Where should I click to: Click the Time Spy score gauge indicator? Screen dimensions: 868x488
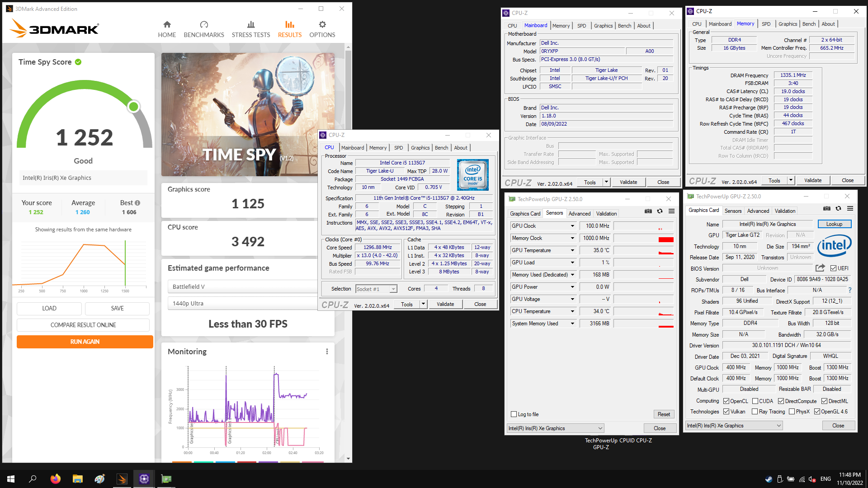coord(133,107)
